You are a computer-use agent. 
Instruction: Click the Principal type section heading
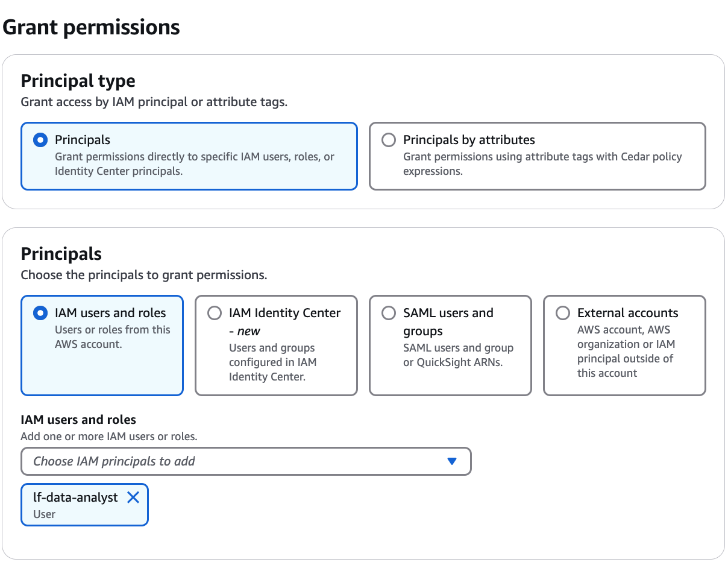pos(78,81)
